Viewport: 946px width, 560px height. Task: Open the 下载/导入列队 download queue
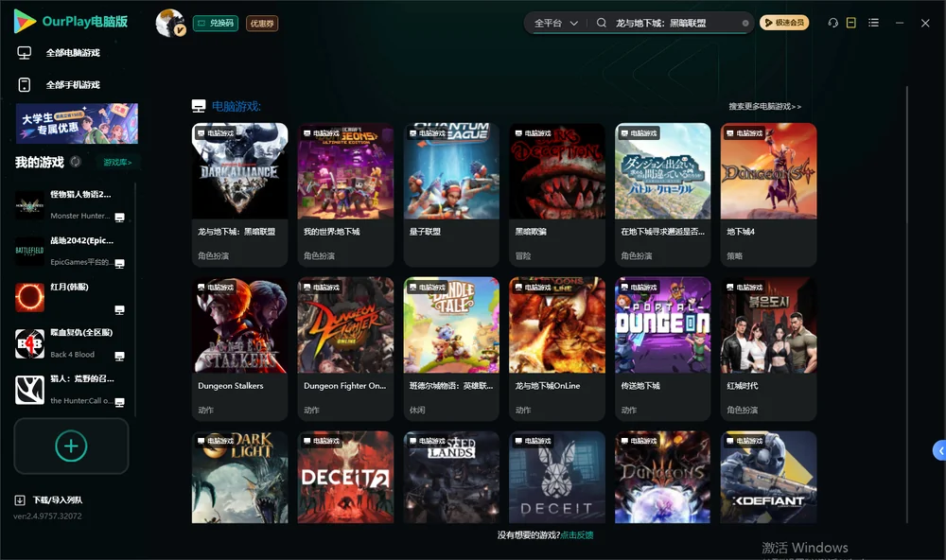(x=49, y=499)
